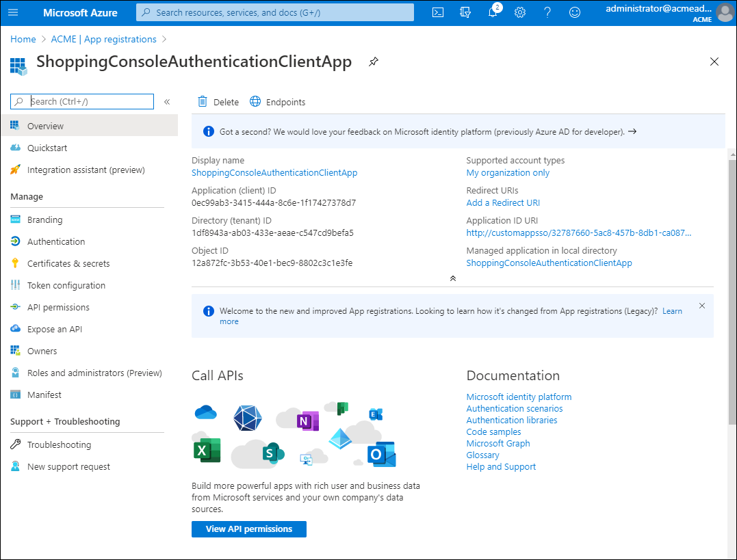The image size is (737, 560).
Task: Click the help question mark icon
Action: pos(547,12)
